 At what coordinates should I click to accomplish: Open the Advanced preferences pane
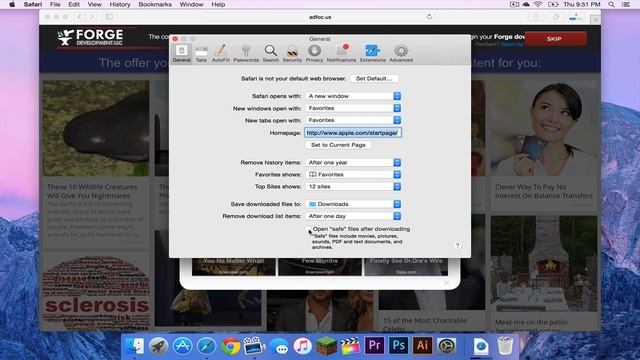pyautogui.click(x=401, y=53)
